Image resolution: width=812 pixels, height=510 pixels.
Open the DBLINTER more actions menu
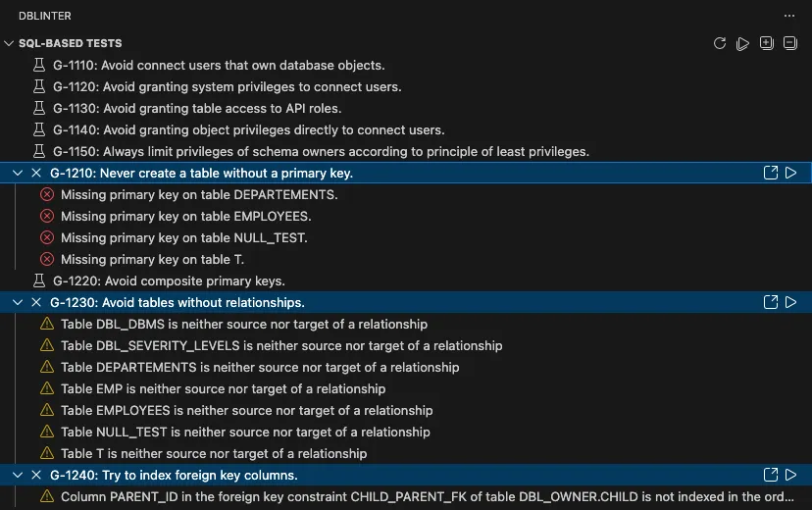(789, 17)
